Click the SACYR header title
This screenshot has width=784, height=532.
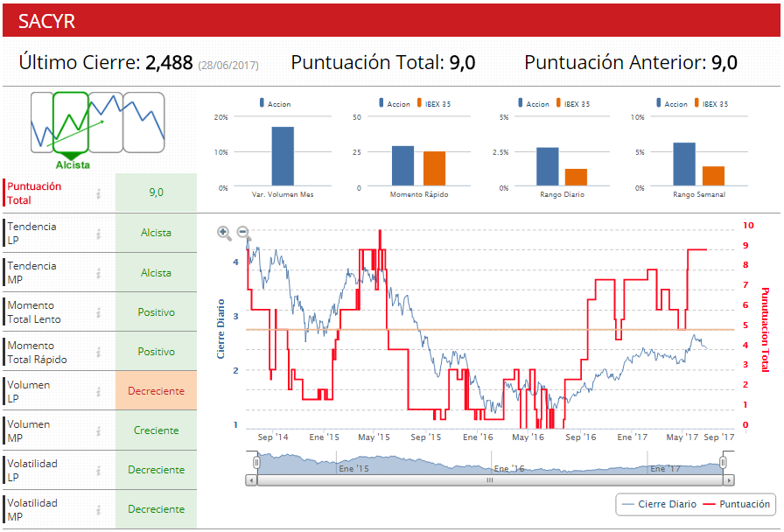point(46,21)
